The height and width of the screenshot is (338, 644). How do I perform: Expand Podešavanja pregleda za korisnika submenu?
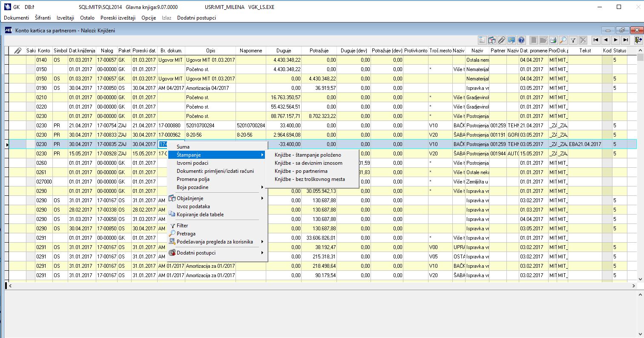pyautogui.click(x=217, y=242)
